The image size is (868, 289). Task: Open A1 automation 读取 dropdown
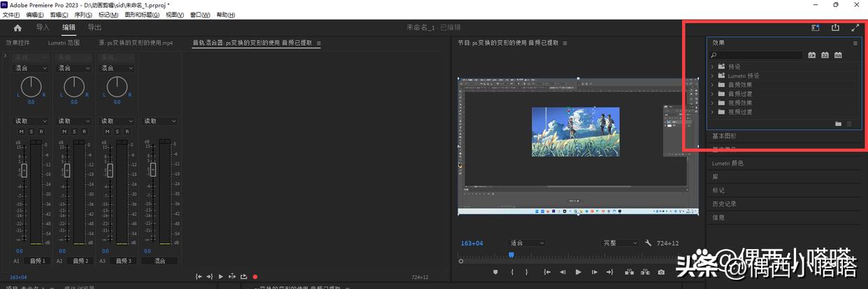[x=31, y=121]
